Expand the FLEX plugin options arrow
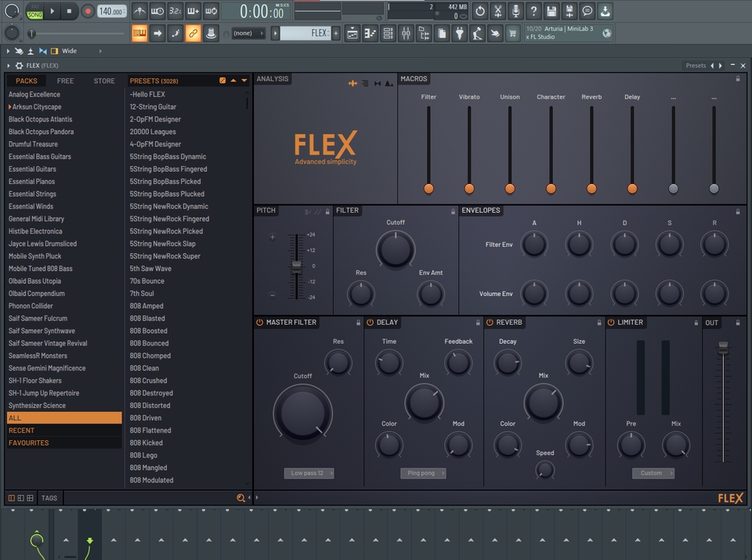 point(8,65)
